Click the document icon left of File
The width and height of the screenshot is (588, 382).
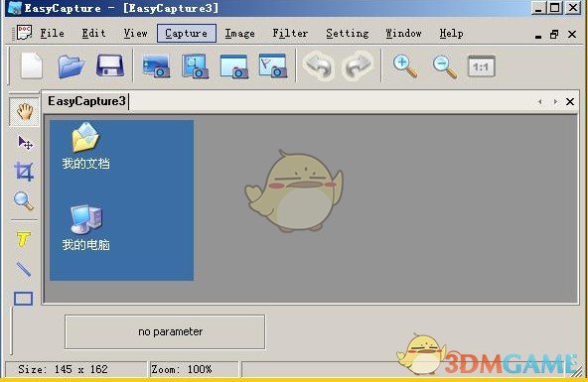pos(24,33)
